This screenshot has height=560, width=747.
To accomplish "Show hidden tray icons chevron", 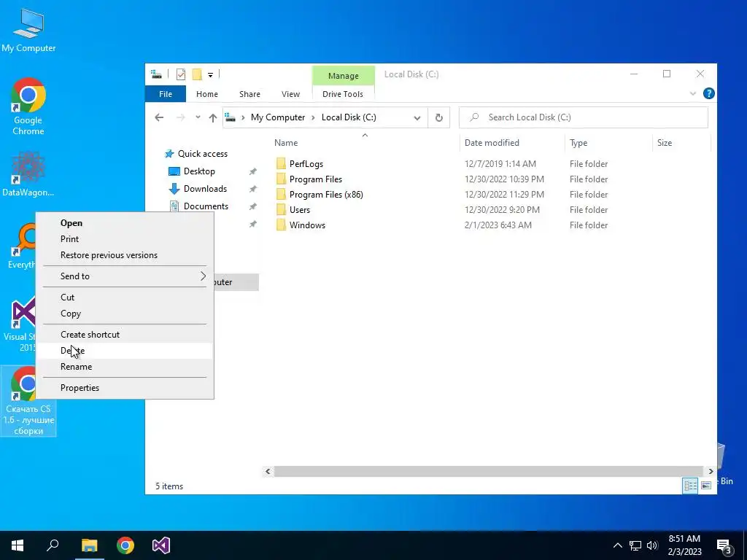I will 617,545.
